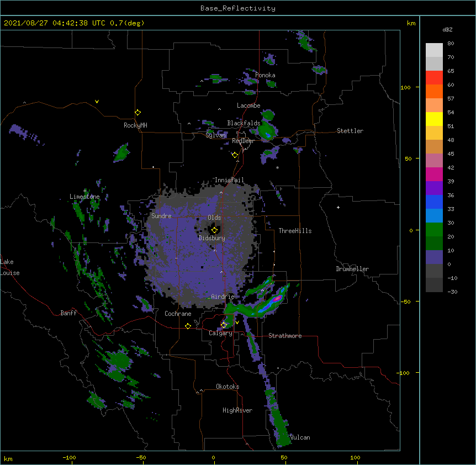Click the red 65 dBZ legend color
Image resolution: width=476 pixels, height=465 pixels.
click(x=434, y=77)
